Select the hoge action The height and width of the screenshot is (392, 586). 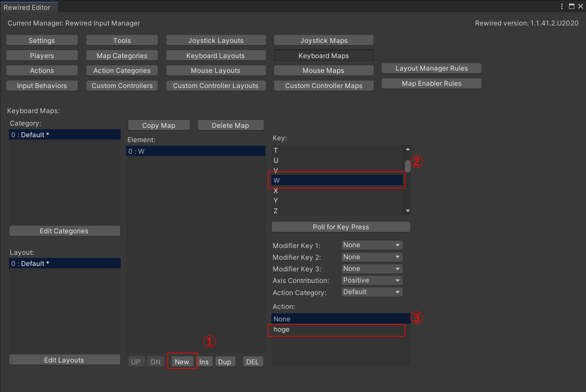(x=337, y=330)
